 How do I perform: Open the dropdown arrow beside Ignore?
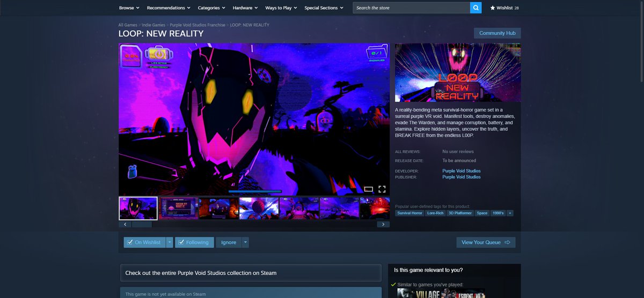(x=245, y=242)
